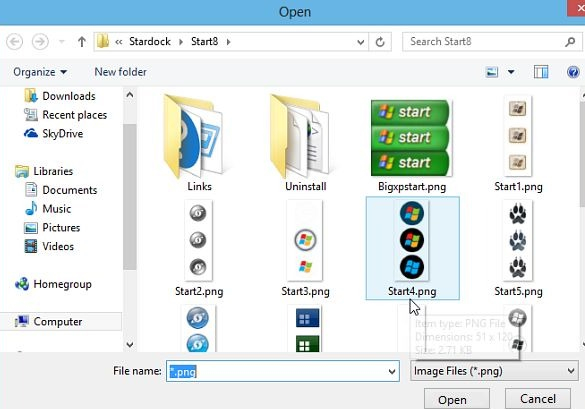Refresh the Start8 folder view

coord(380,42)
